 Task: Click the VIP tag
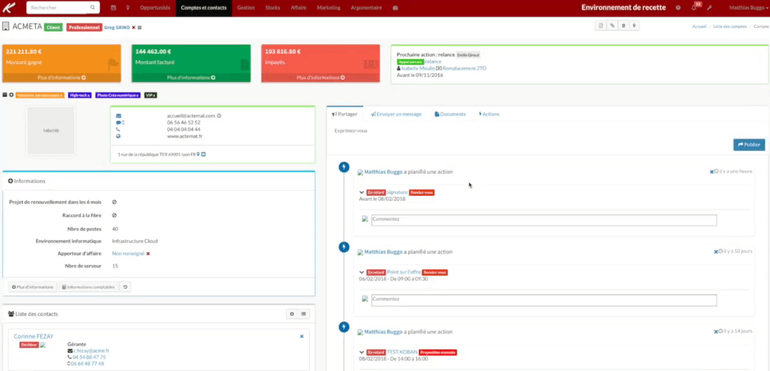point(150,95)
